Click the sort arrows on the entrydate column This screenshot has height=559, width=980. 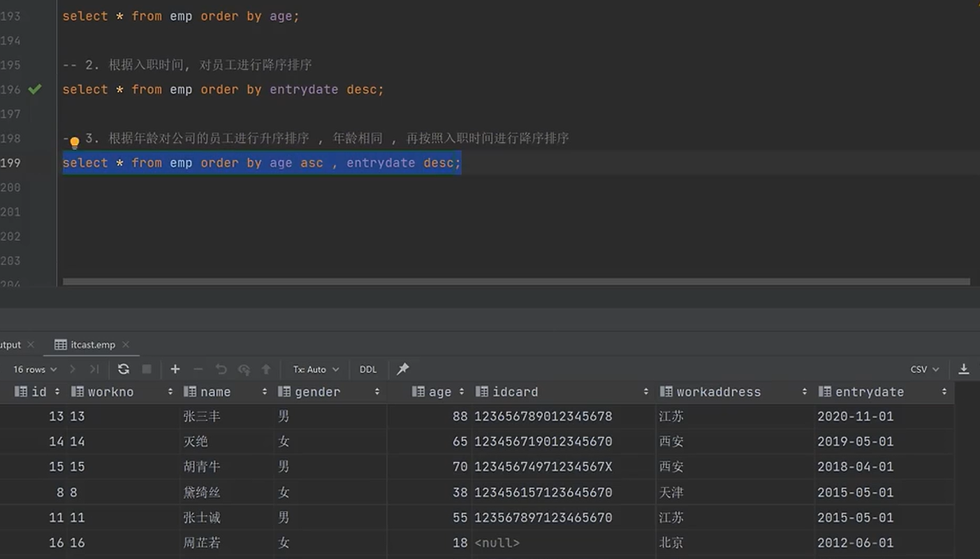944,392
